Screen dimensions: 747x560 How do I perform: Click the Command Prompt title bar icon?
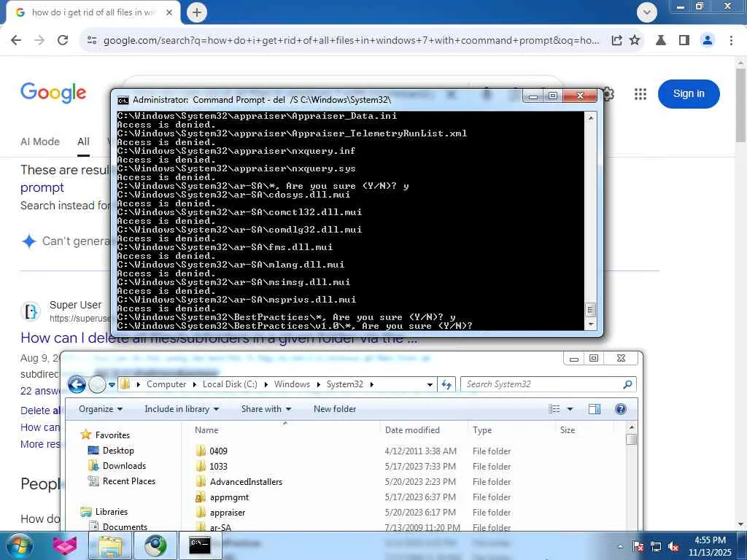tap(123, 100)
